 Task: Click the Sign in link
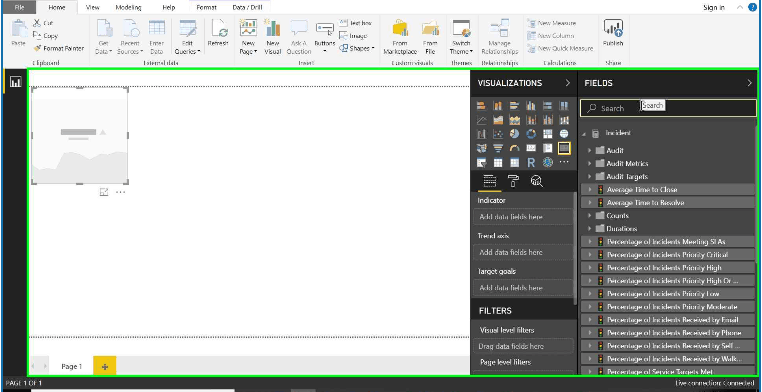tap(713, 7)
